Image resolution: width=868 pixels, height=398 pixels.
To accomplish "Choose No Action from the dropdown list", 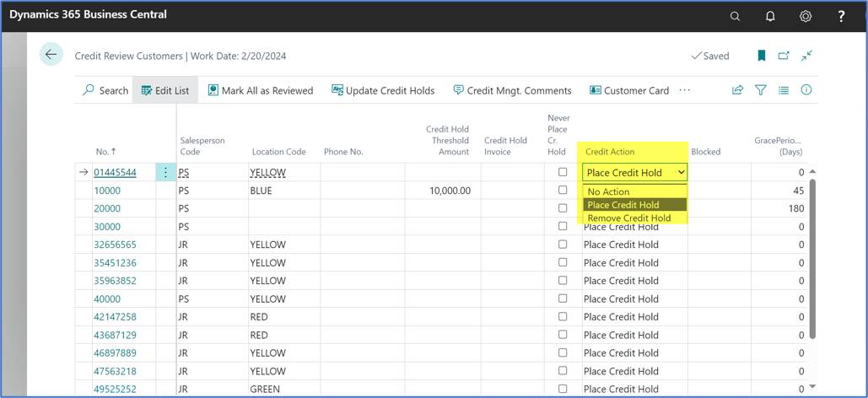I will 635,191.
